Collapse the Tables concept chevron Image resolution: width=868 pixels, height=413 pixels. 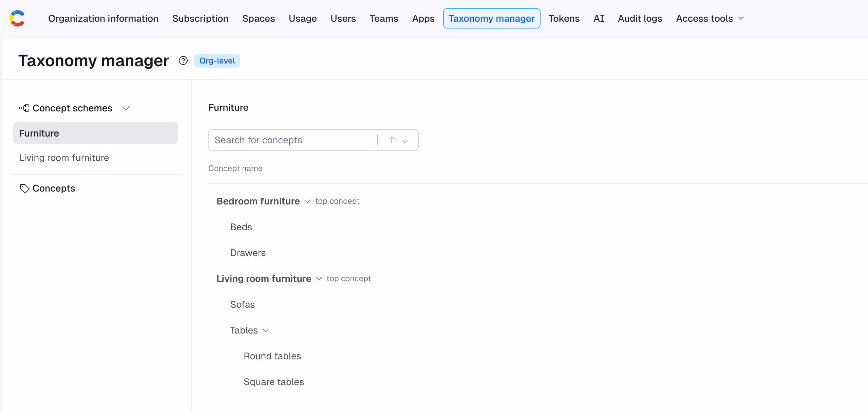(266, 330)
